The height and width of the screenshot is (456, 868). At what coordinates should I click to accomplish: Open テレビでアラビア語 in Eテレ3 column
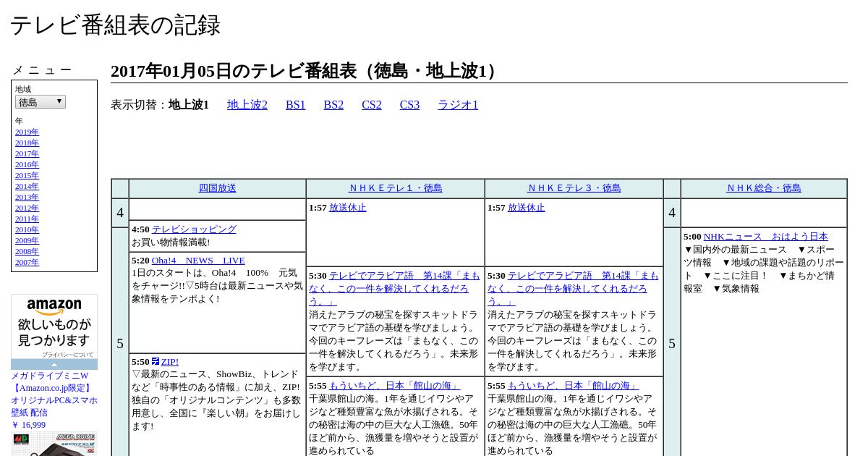pos(573,288)
